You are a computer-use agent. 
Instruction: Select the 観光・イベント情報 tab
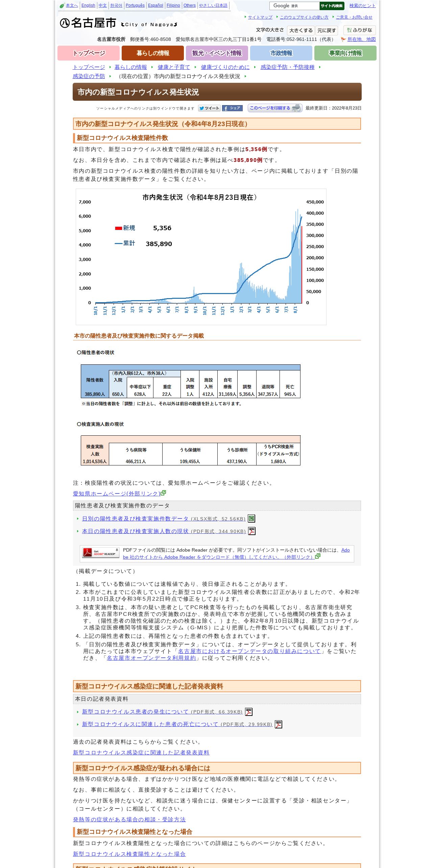click(217, 53)
